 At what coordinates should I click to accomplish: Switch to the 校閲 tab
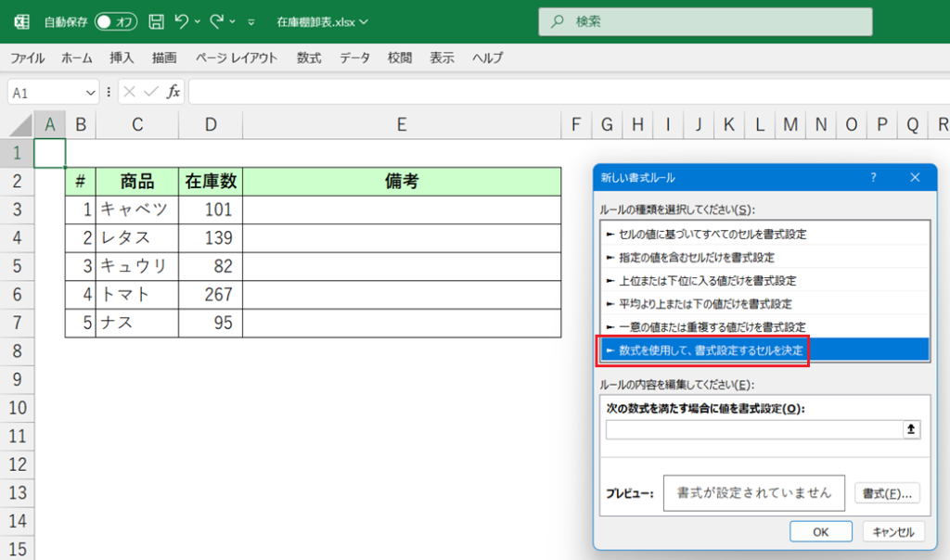point(399,58)
